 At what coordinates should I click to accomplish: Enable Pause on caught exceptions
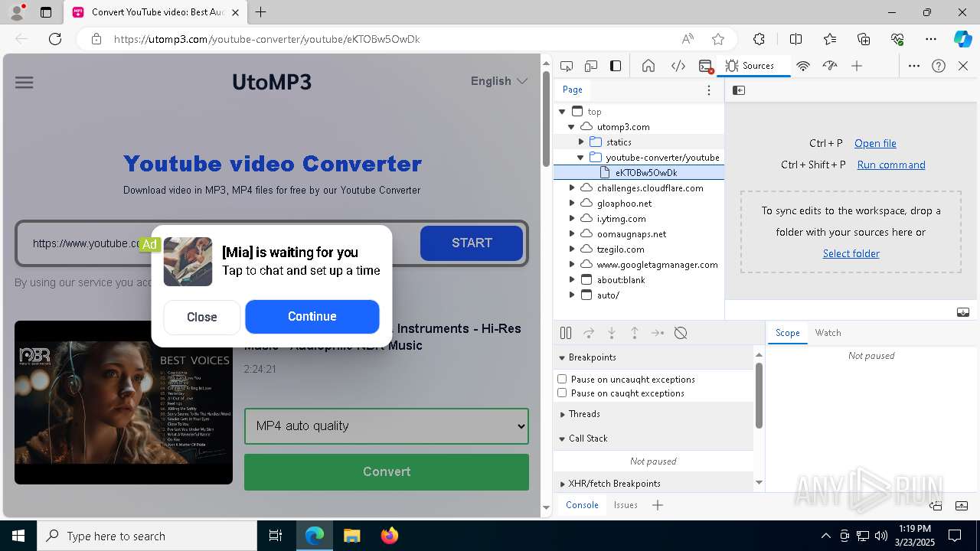pos(562,393)
